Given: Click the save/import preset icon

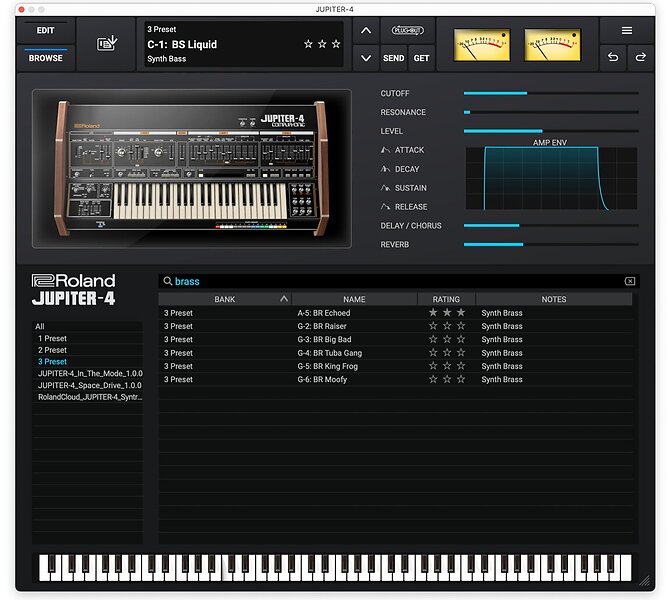Looking at the screenshot, I should tap(106, 44).
